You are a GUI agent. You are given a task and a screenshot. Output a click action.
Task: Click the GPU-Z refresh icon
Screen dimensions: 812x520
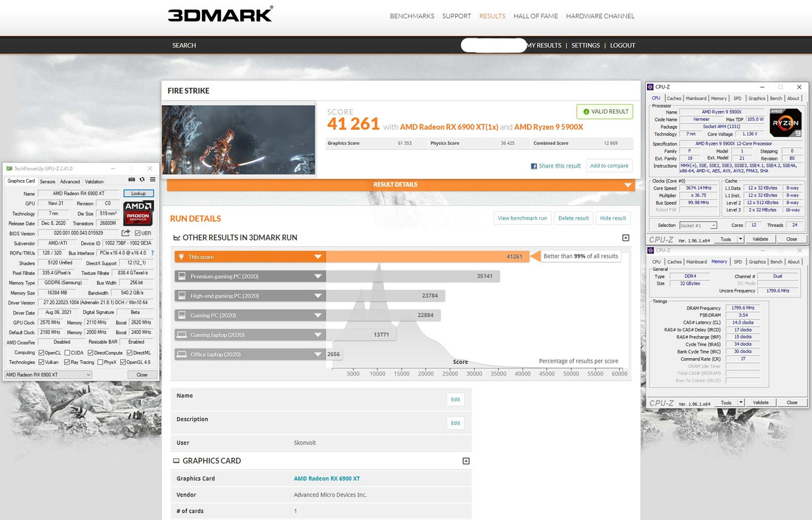(142, 179)
